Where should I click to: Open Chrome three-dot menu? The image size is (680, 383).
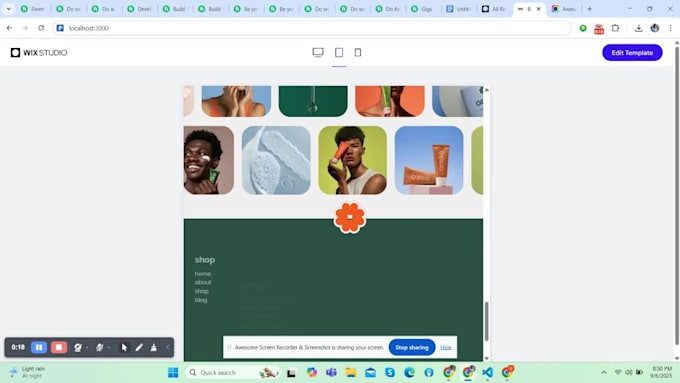(x=670, y=28)
